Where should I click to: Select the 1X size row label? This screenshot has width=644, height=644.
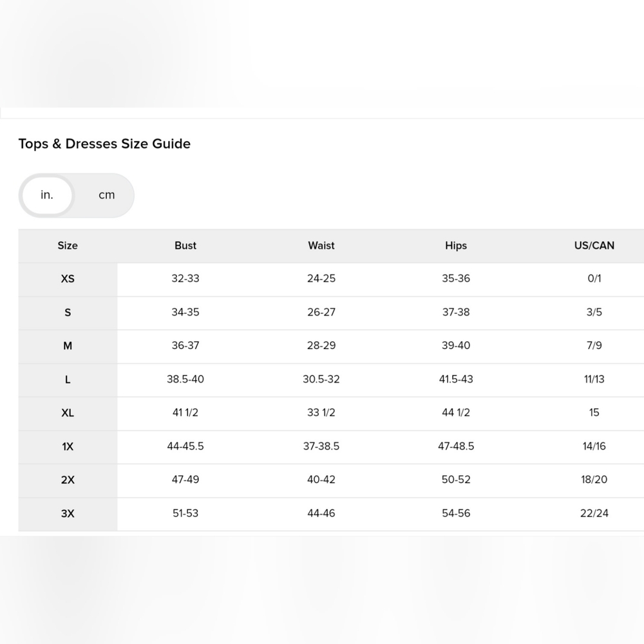click(68, 446)
